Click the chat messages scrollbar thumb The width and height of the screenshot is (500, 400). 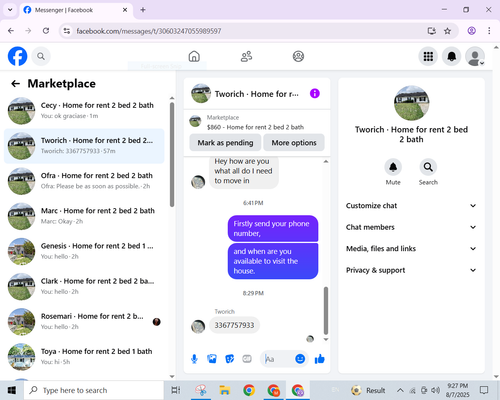(x=326, y=310)
